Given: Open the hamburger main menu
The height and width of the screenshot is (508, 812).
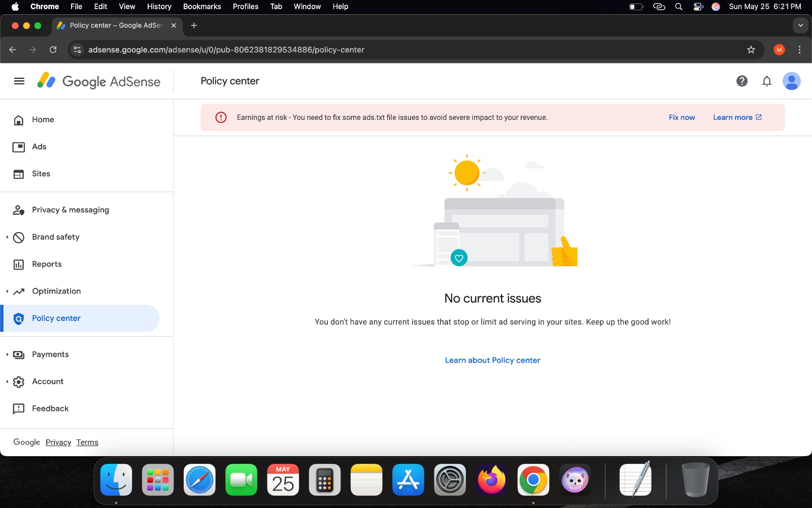Looking at the screenshot, I should (19, 81).
